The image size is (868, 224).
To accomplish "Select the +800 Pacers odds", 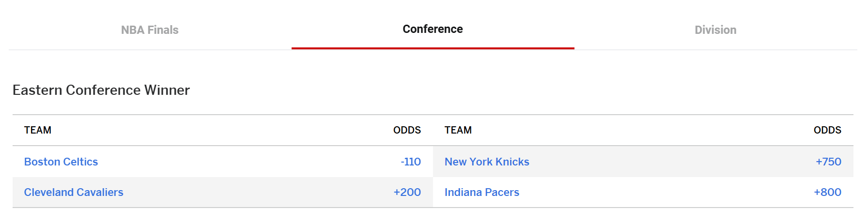I will click(x=827, y=192).
